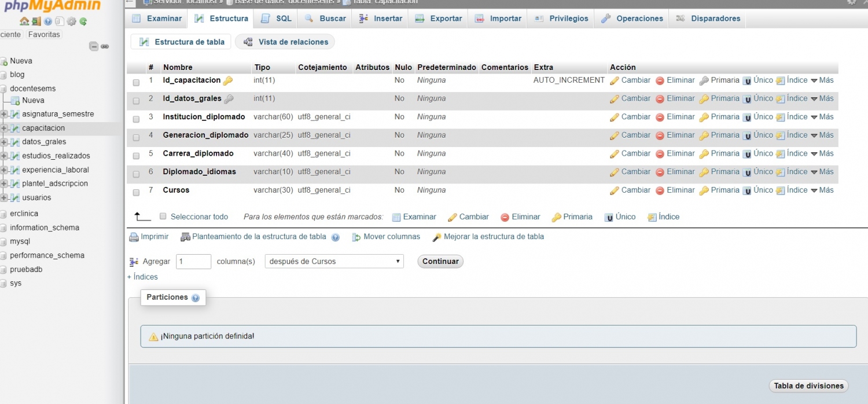Click pencil Cambiar icon for Id_capacitacion
Viewport: 868px width, 404px height.
(615, 80)
